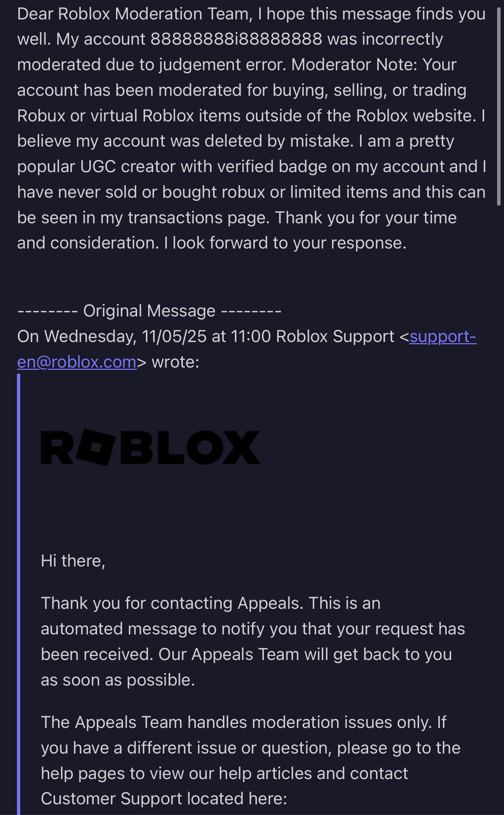This screenshot has height=815, width=504.
Task: Click the vertical scrollbar thumb
Action: 499,107
